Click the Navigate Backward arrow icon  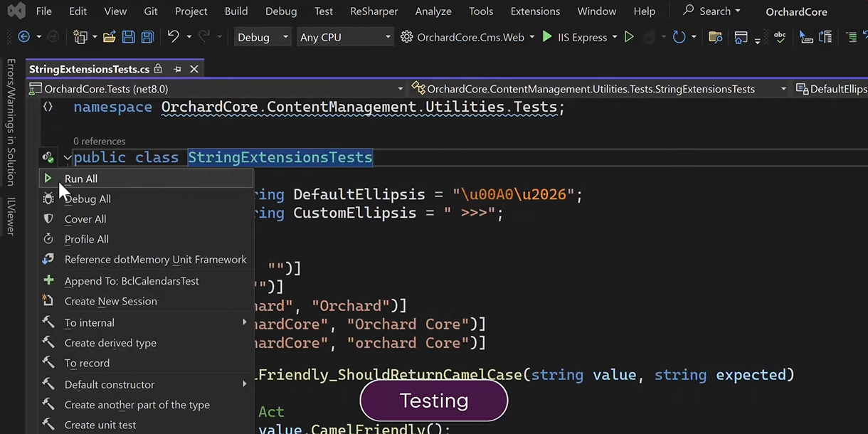(23, 37)
